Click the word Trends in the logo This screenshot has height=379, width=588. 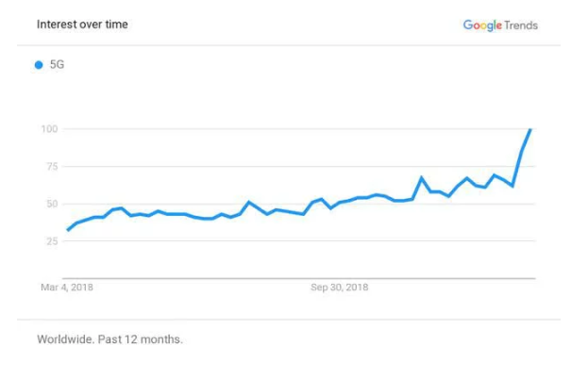point(521,25)
